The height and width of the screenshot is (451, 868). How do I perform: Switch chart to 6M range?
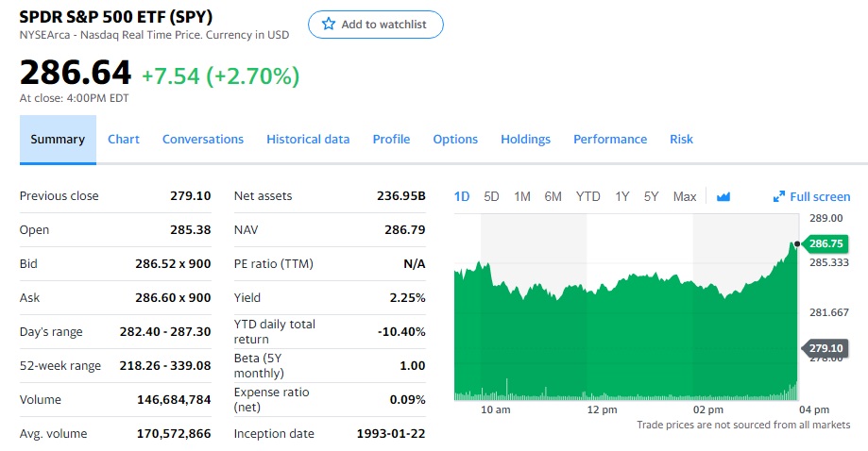click(553, 196)
